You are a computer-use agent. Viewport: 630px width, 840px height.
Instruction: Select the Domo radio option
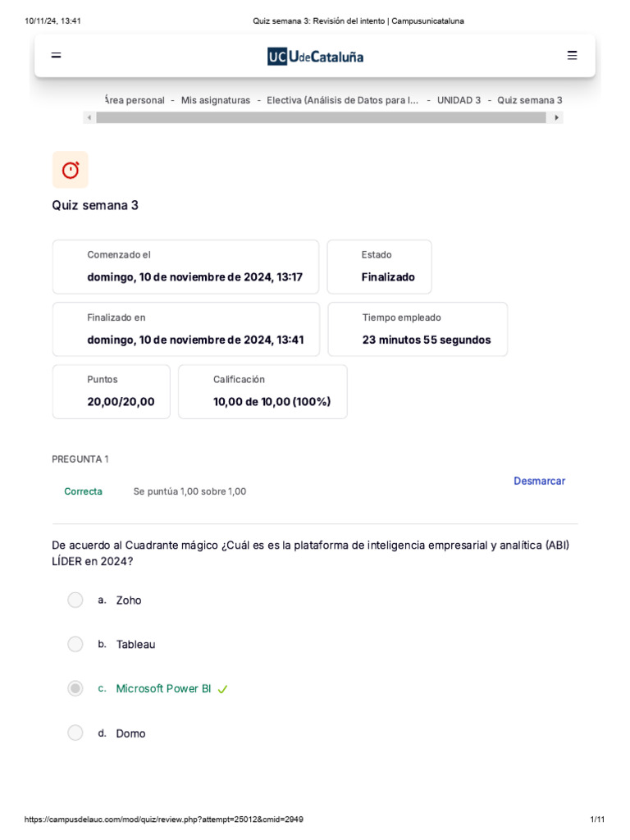[x=75, y=733]
